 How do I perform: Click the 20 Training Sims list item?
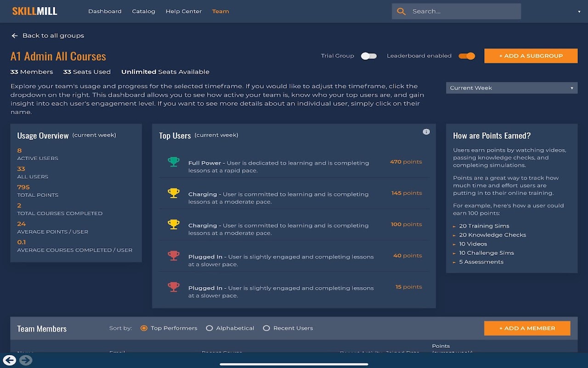click(x=484, y=226)
